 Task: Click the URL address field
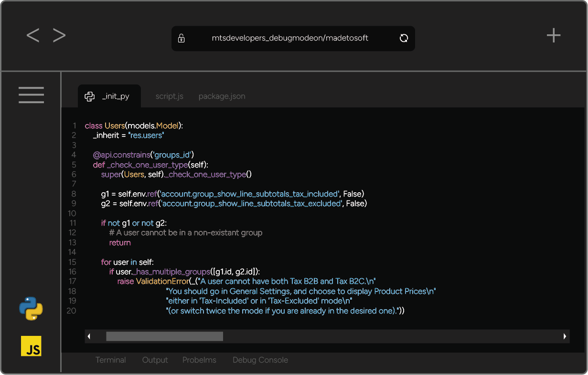pos(290,39)
